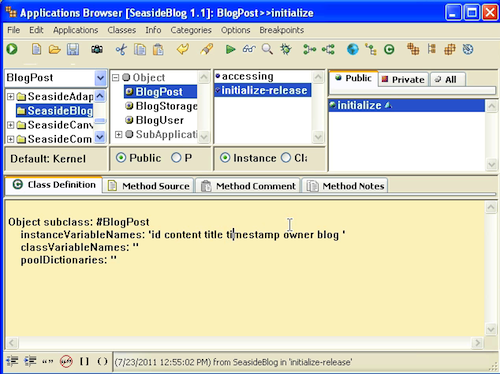This screenshot has height=374, width=500.
Task: Click the camera snapshot toolbar icon
Action: pos(97,50)
